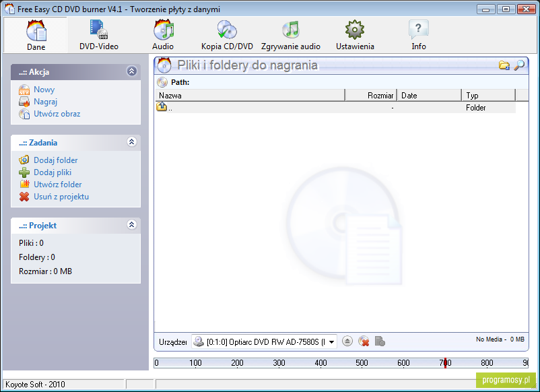Click the Nagraj burn icon

(x=24, y=102)
